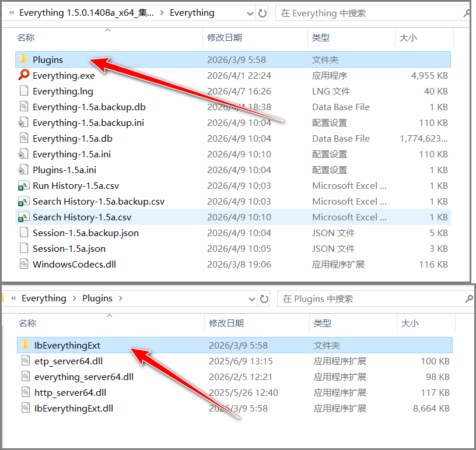Viewport: 476px width, 450px height.
Task: Select the Session-1.5a.json file name
Action: pyautogui.click(x=69, y=249)
